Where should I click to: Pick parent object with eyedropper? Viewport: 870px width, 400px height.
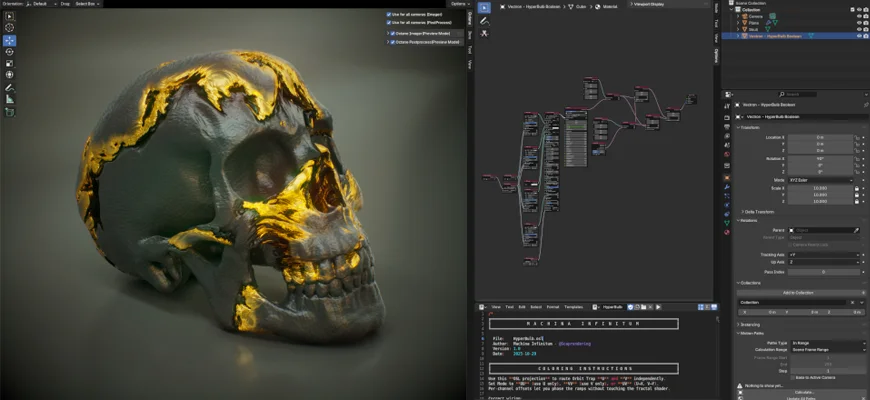856,230
